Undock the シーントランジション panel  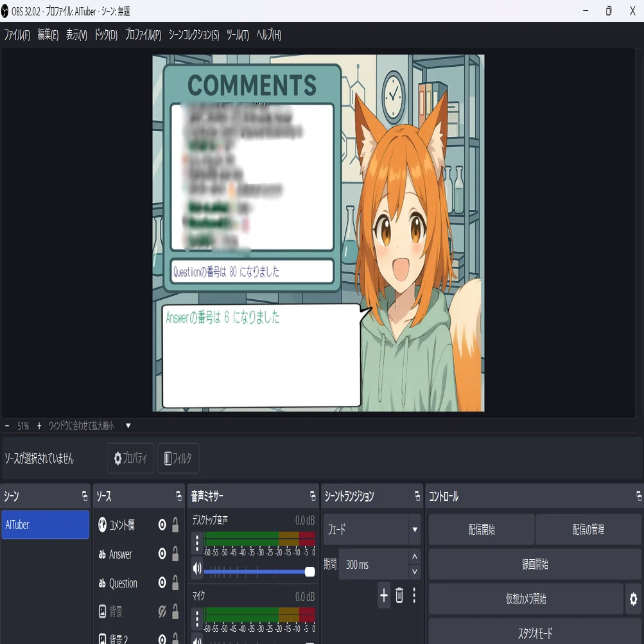click(x=417, y=496)
